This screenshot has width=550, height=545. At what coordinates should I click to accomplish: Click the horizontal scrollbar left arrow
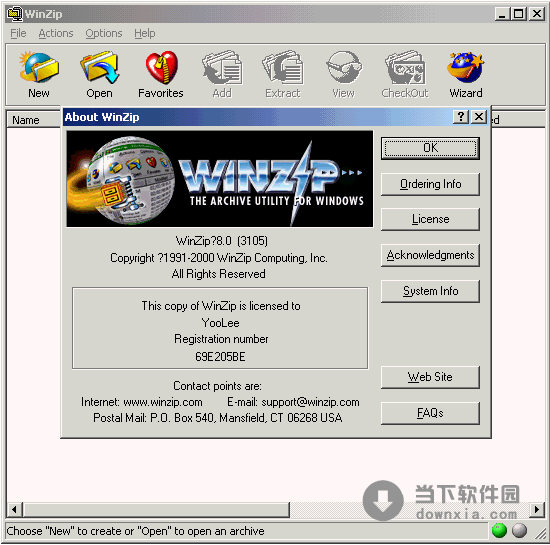click(x=14, y=509)
